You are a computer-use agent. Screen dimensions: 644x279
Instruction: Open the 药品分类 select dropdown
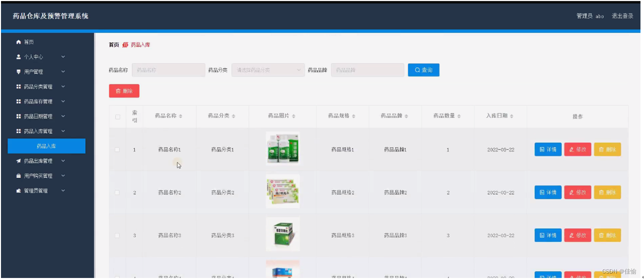[x=268, y=70]
